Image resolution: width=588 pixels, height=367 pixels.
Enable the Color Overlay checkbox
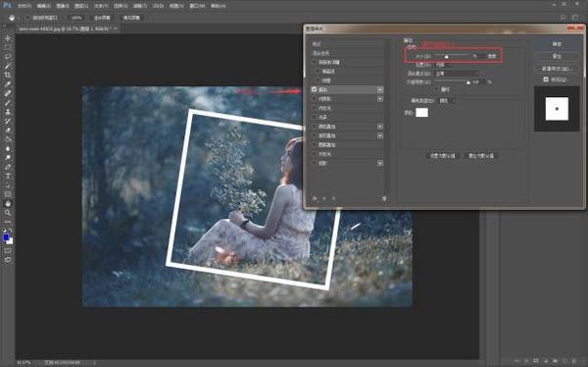click(315, 127)
